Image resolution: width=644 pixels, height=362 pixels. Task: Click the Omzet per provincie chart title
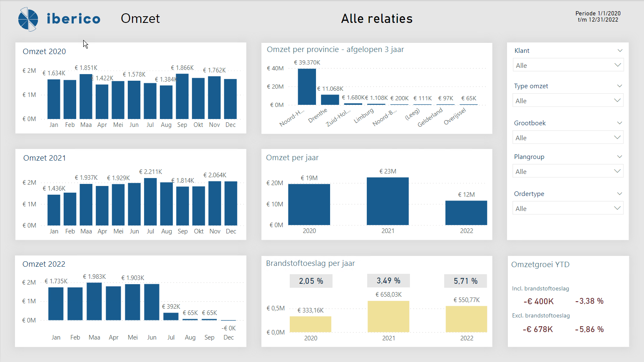coord(335,50)
